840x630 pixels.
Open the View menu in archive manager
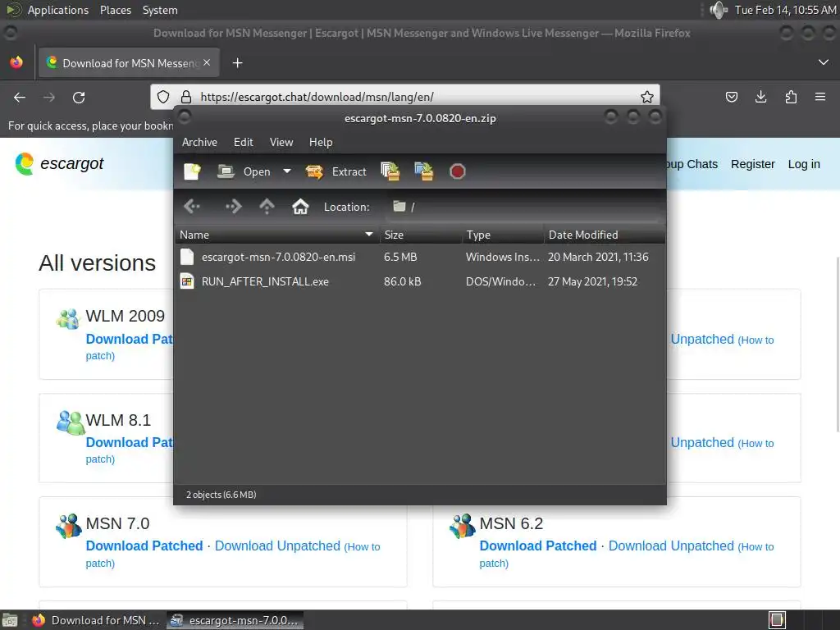coord(281,143)
